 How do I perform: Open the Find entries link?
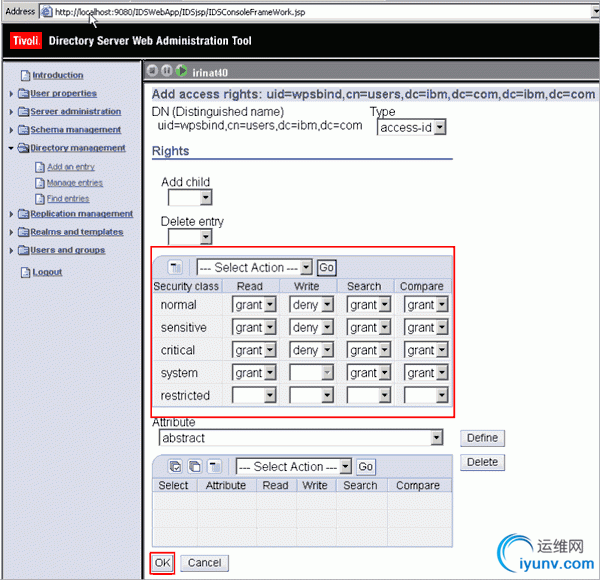pos(68,199)
